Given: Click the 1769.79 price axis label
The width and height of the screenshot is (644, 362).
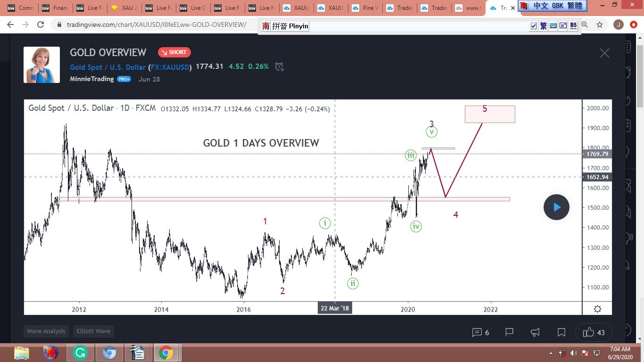Looking at the screenshot, I should (597, 154).
